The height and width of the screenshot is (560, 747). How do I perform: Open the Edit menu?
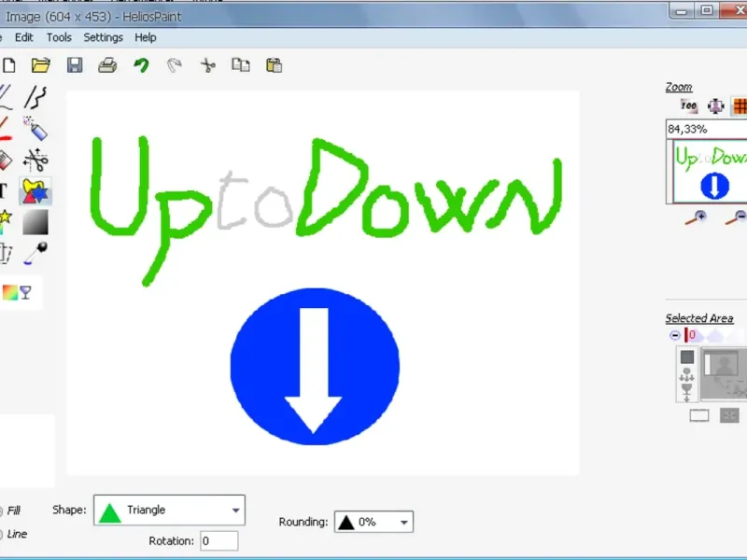point(24,37)
